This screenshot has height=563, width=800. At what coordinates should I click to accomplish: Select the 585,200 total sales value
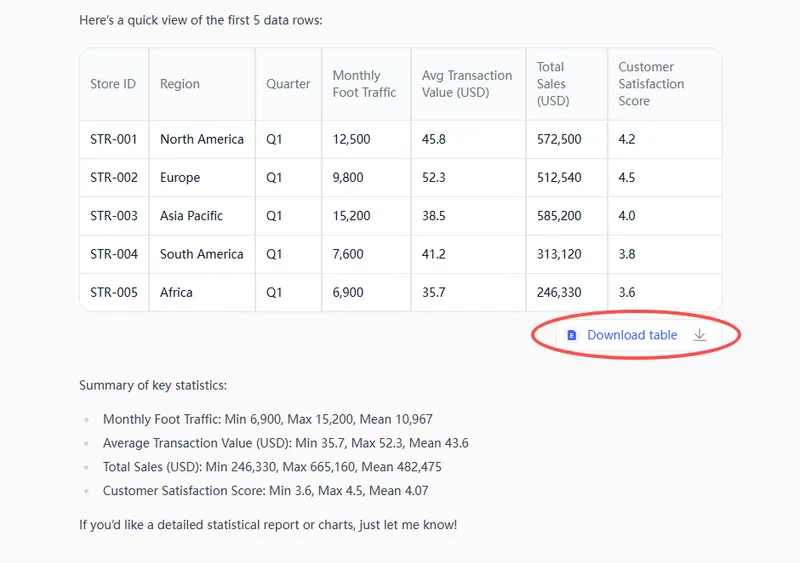pyautogui.click(x=559, y=215)
